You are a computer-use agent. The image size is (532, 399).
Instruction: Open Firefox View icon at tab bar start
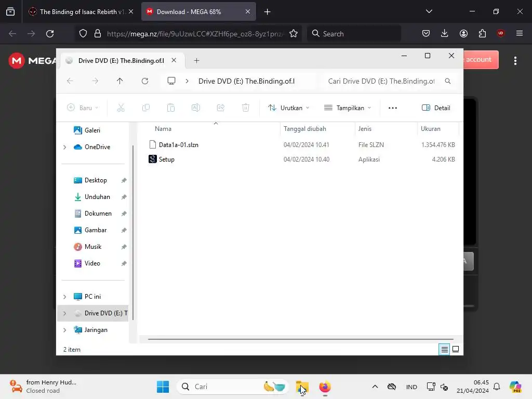pos(10,12)
